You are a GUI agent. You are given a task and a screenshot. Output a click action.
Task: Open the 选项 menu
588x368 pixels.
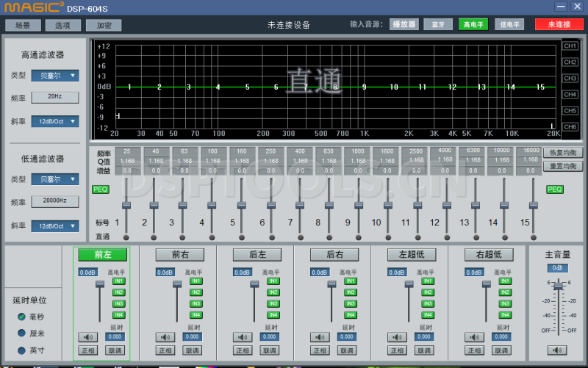(x=63, y=26)
